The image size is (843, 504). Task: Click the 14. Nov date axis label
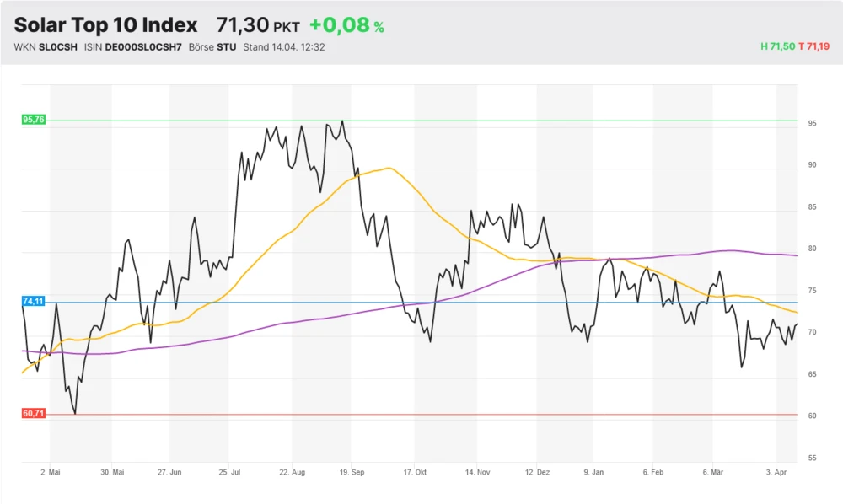pos(476,473)
